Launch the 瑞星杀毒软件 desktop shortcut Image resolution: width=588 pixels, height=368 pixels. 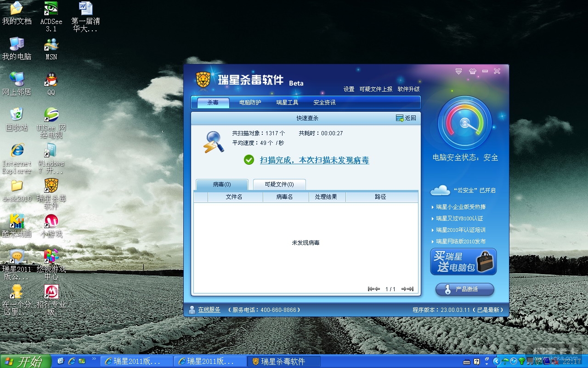(x=51, y=194)
